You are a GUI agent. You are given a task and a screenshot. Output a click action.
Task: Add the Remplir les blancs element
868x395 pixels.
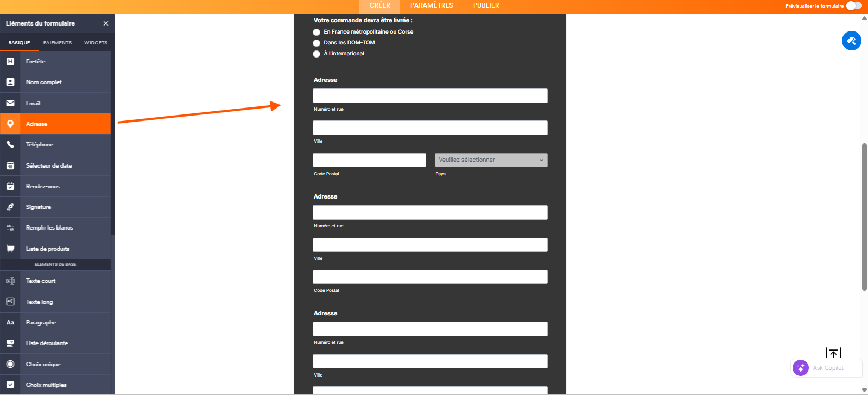(55, 227)
